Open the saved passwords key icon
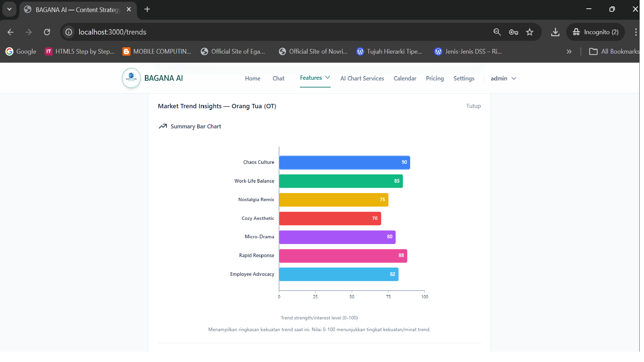The image size is (644, 362). (x=513, y=32)
